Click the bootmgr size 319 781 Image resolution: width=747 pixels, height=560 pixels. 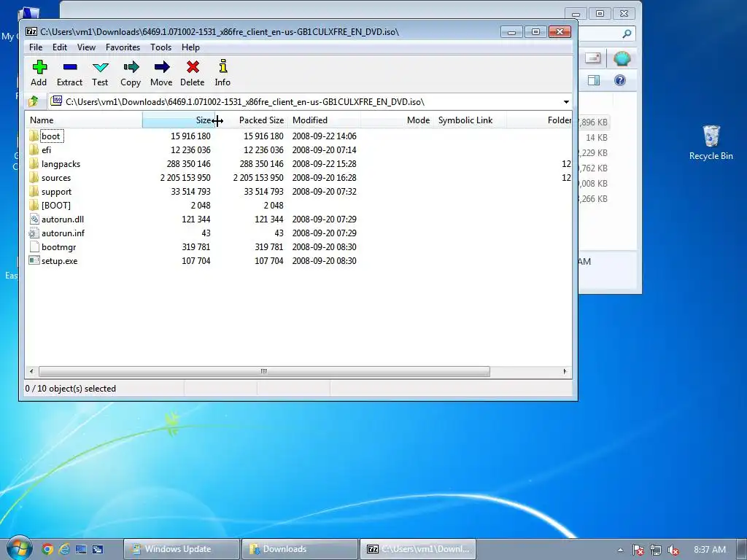(196, 247)
